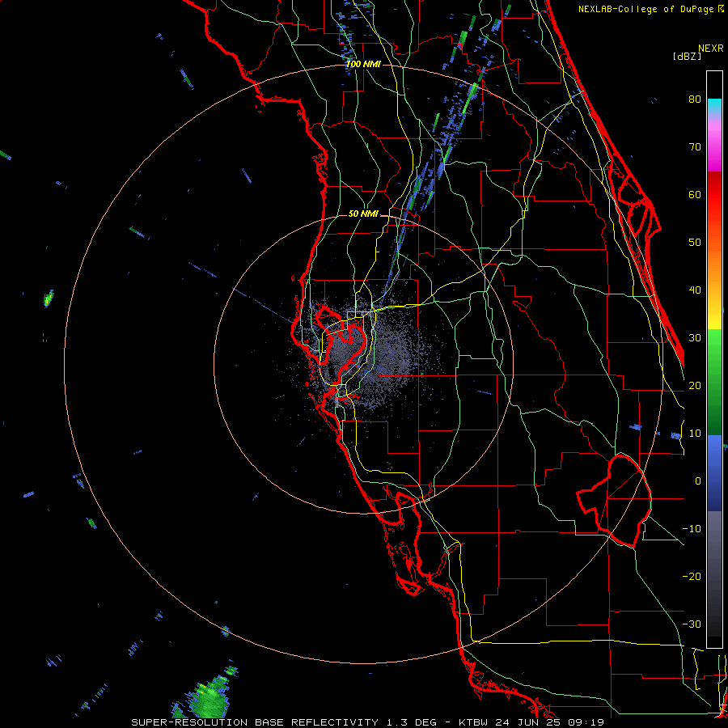Click the -30 value on the dBZ scale
This screenshot has height=728, width=728.
click(x=692, y=624)
